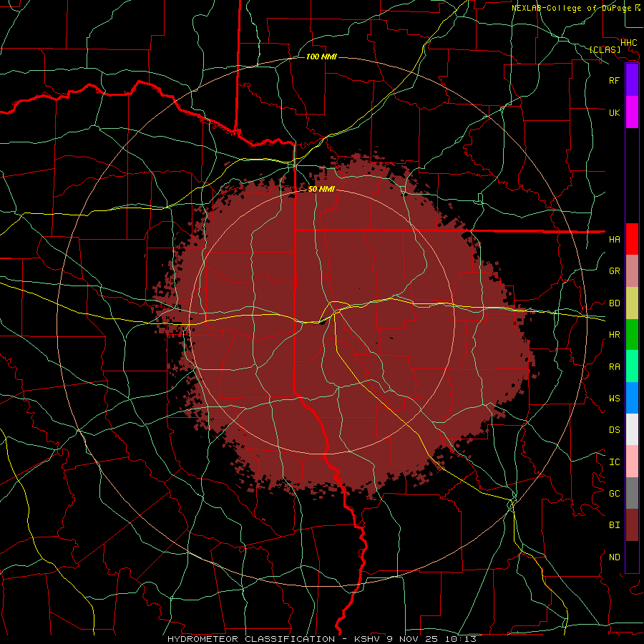Click the WS legend label

point(614,398)
